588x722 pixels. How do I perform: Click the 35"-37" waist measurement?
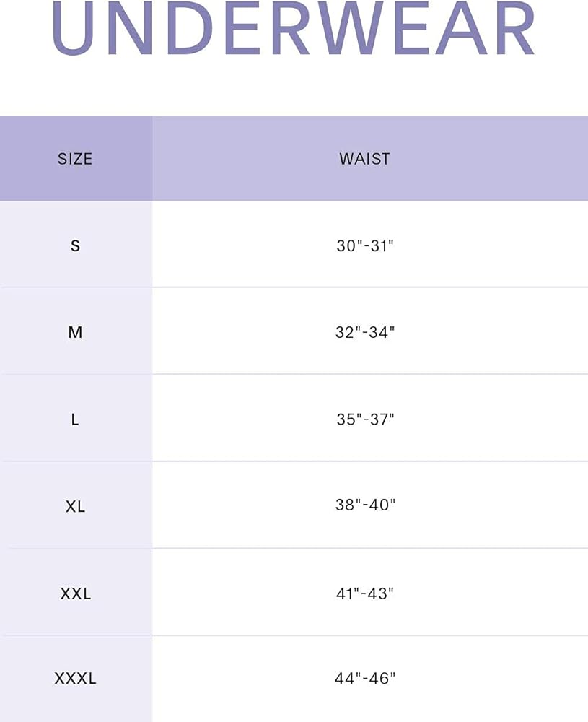coord(365,419)
